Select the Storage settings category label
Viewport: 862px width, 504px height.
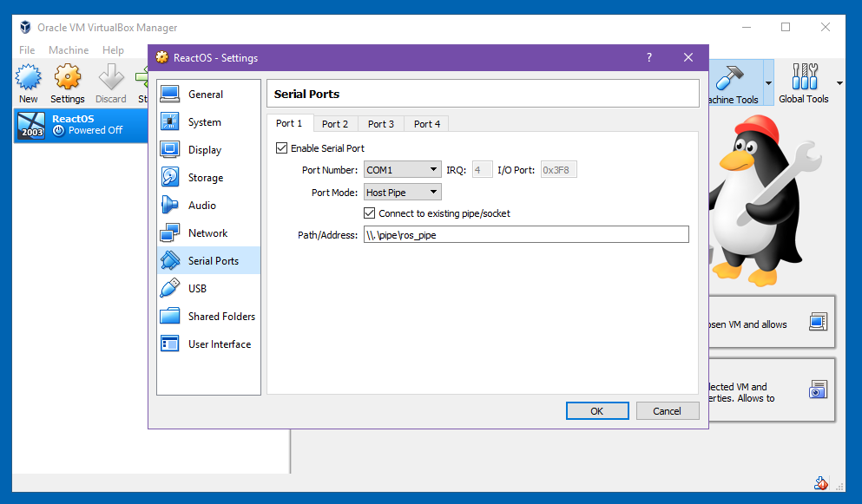tap(206, 178)
